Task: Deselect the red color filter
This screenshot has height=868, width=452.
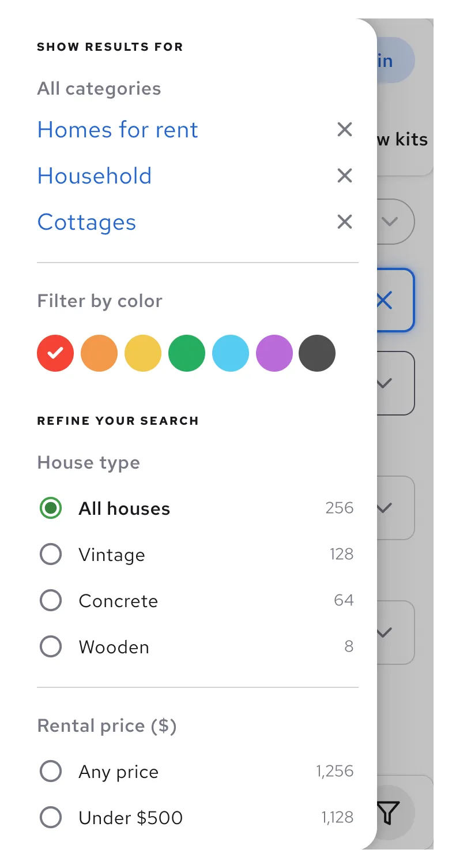Action: [55, 353]
